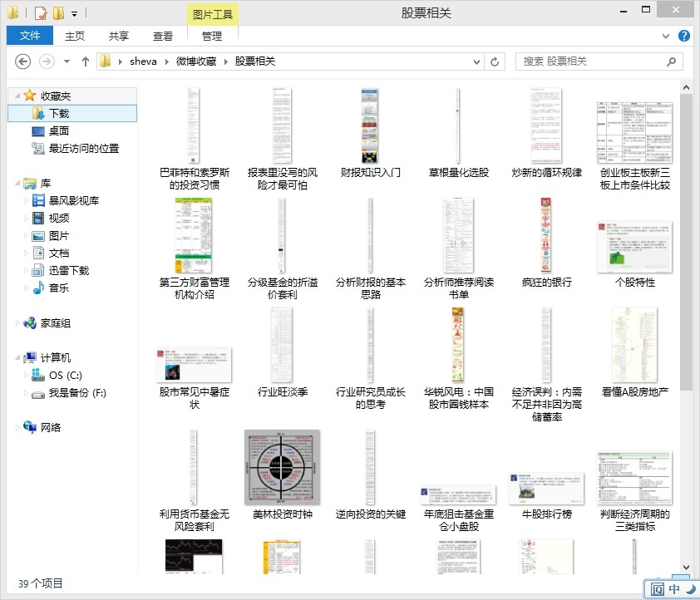The image size is (700, 600).
Task: Select 计算机 in navigation pane
Action: click(56, 358)
